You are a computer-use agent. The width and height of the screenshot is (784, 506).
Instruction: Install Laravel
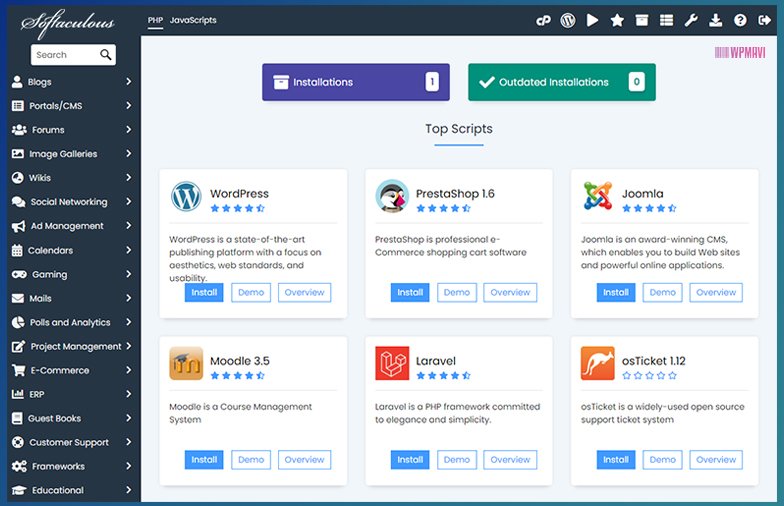point(410,460)
